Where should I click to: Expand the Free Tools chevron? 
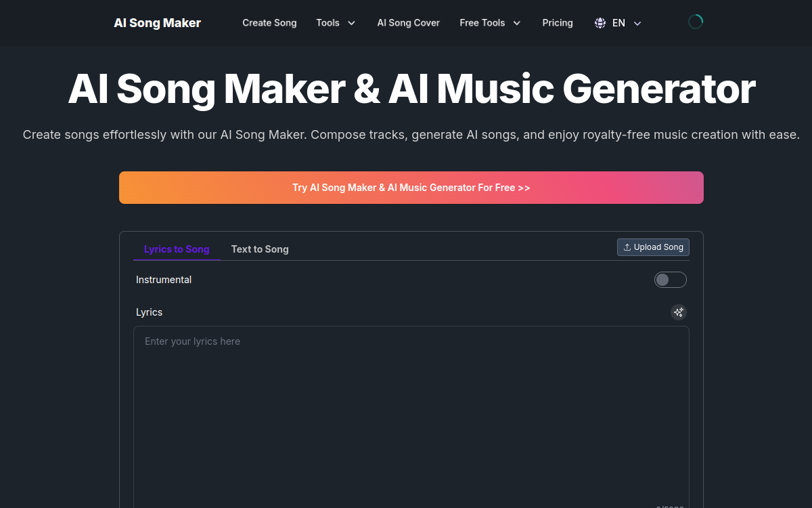517,23
